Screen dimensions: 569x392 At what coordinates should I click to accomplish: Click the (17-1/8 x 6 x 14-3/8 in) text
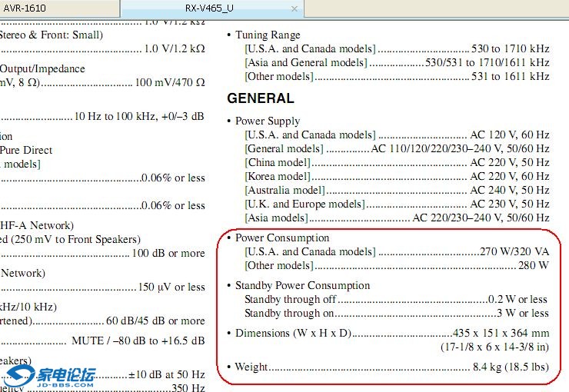494,347
